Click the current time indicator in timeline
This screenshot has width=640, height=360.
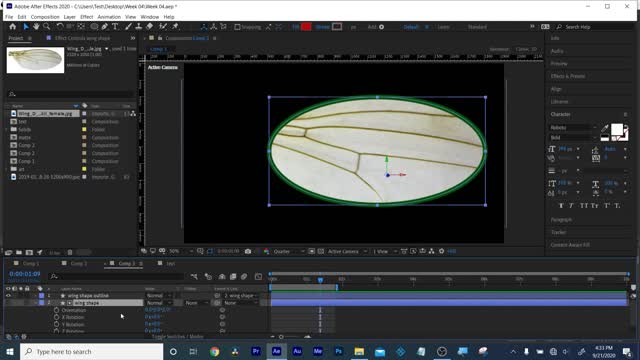pos(320,280)
